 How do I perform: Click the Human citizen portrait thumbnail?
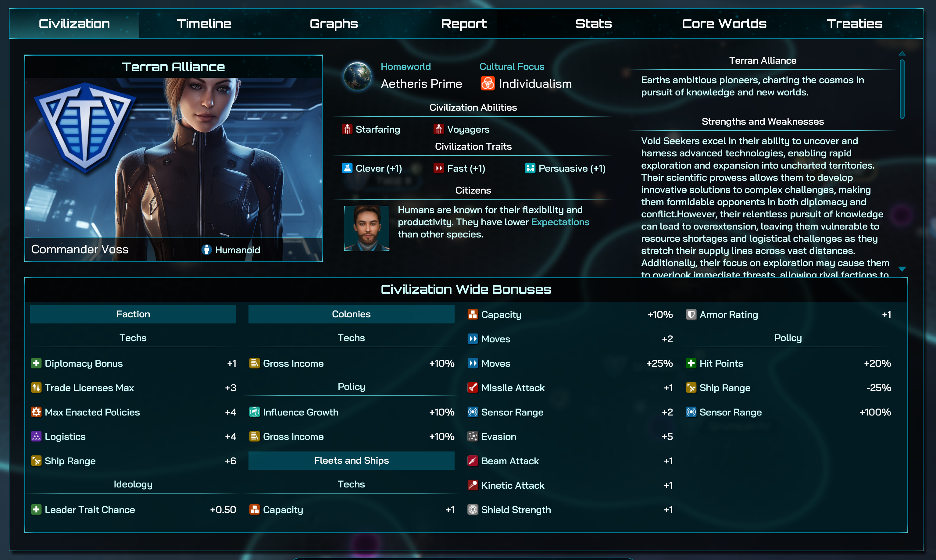(366, 228)
